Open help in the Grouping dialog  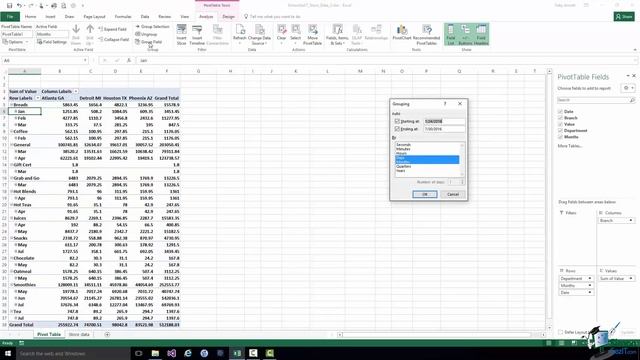click(x=445, y=104)
